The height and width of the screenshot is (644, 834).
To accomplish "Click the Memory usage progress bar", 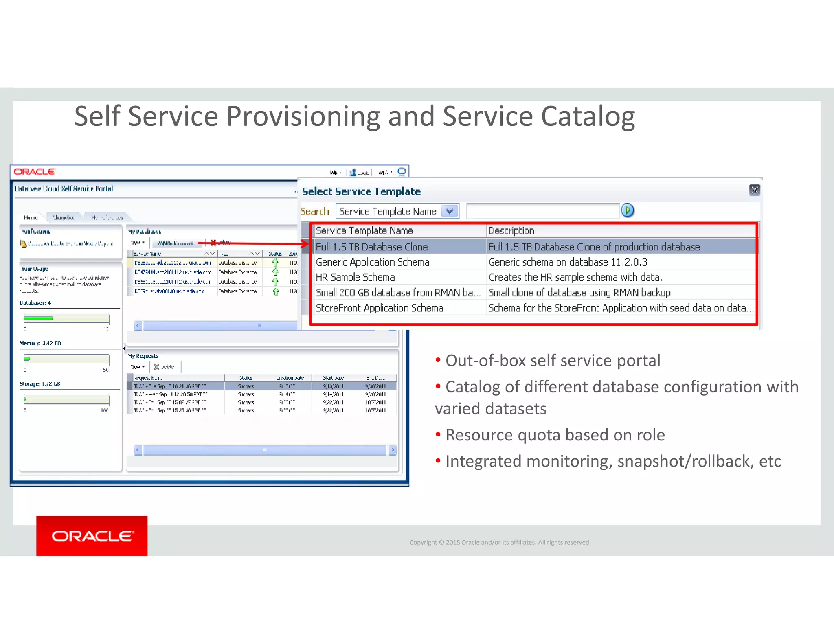I will coord(67,359).
